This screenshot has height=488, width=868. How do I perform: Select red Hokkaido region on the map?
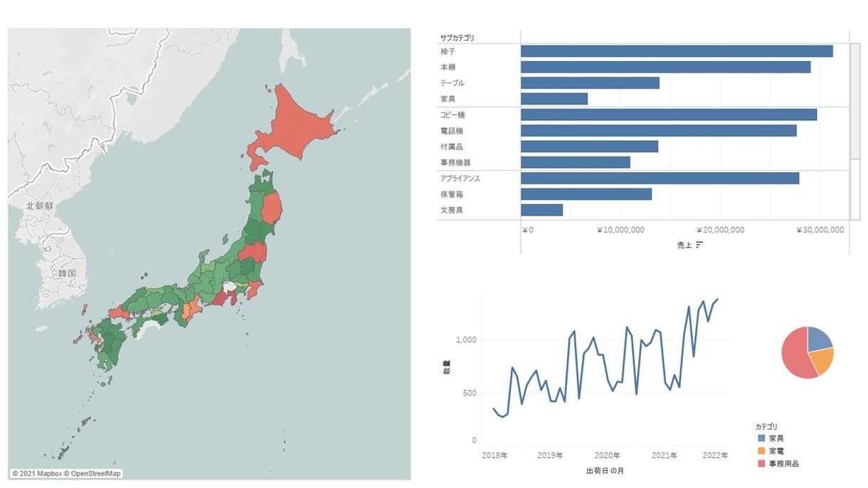295,128
